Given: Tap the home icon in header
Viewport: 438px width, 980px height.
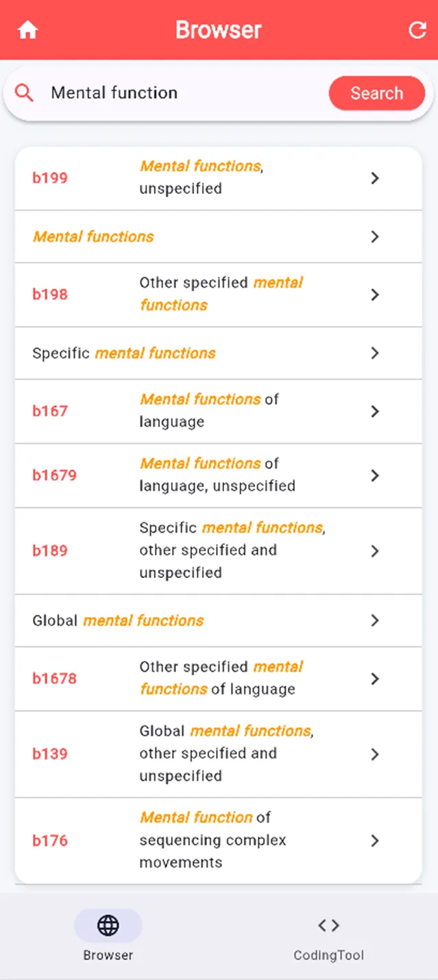Looking at the screenshot, I should pyautogui.click(x=27, y=30).
